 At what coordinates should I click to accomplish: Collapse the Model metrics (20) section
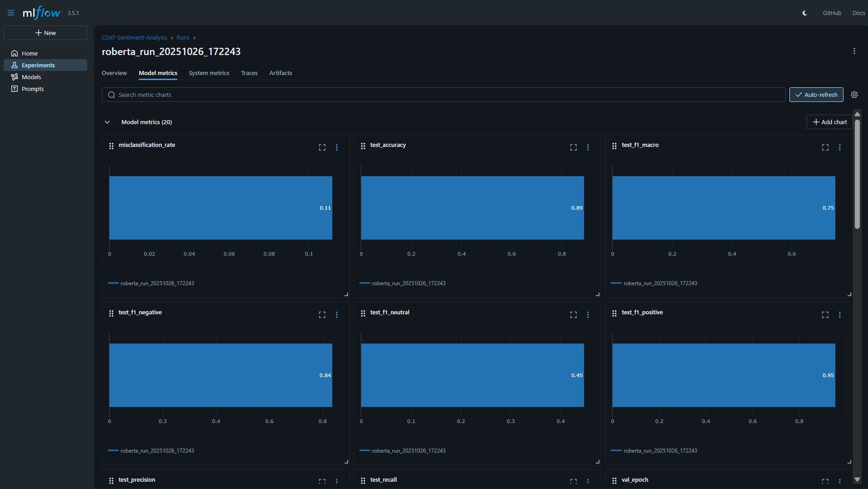(108, 122)
